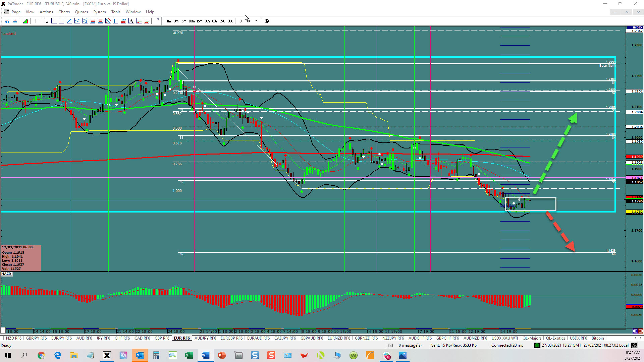644x362 pixels.
Task: Open Outlook from the Windows taskbar
Action: 140,355
